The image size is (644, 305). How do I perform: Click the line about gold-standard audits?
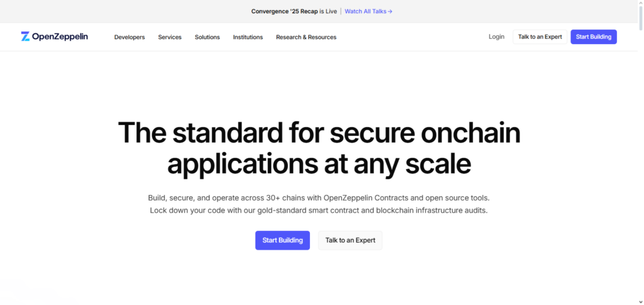[318, 210]
